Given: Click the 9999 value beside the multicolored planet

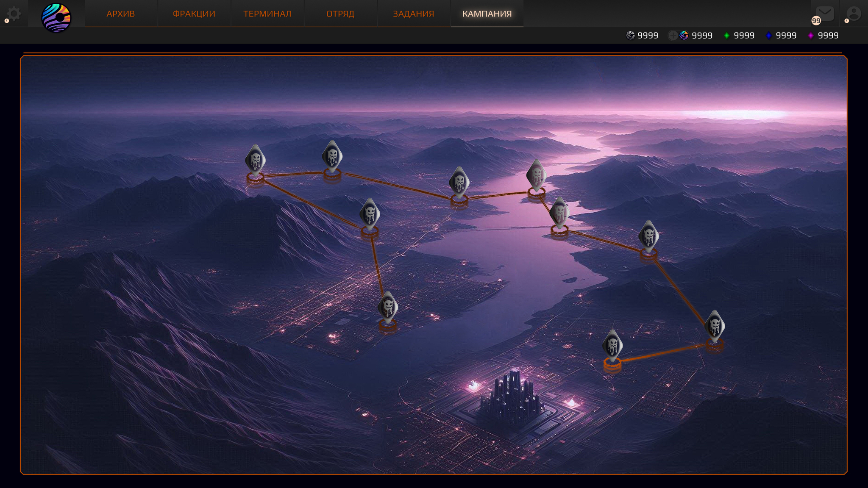Looking at the screenshot, I should point(702,36).
